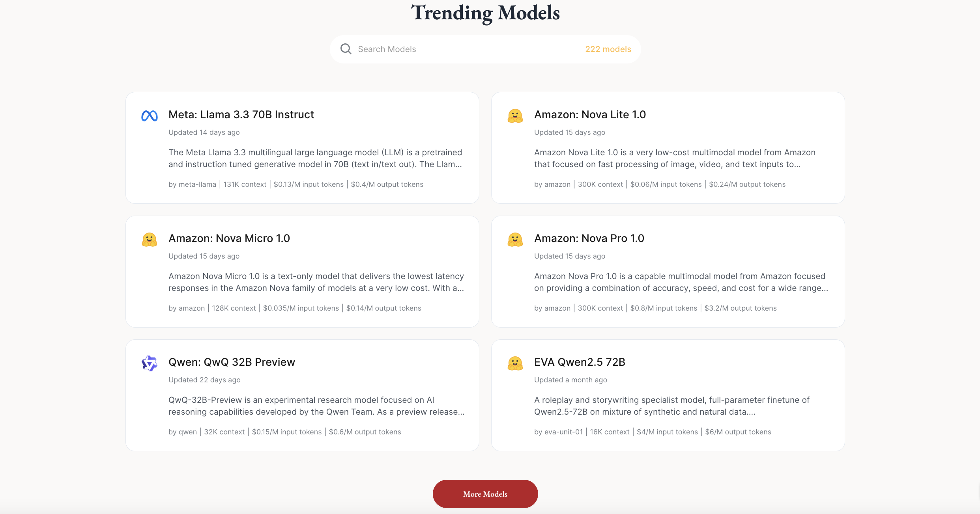980x514 pixels.
Task: Open Amazon: Nova Micro 1.0 title
Action: point(229,238)
